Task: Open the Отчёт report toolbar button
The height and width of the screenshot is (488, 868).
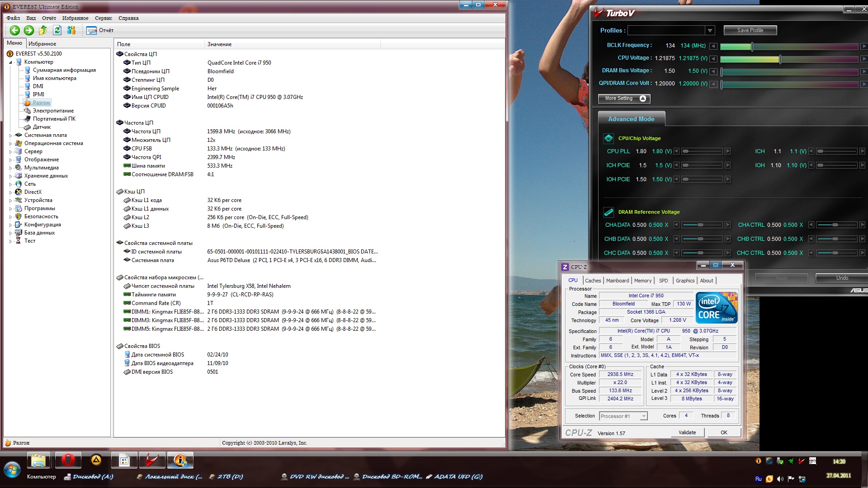Action: coord(100,30)
